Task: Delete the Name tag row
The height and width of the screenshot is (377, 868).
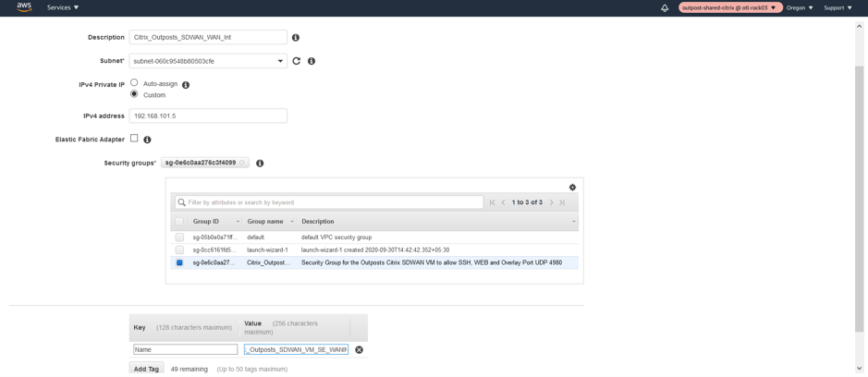Action: [359, 349]
